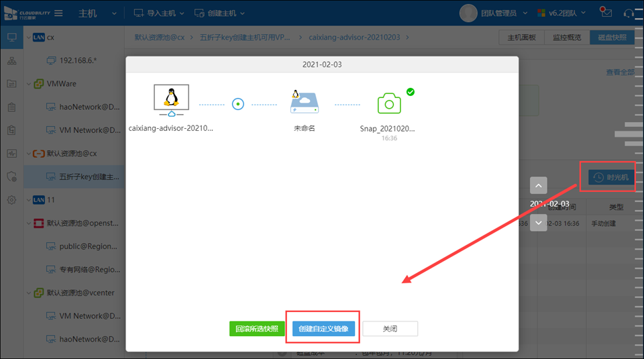Screen dimensions: 644x359
Task: Click the 创建自定义镜像 button
Action: (x=323, y=329)
